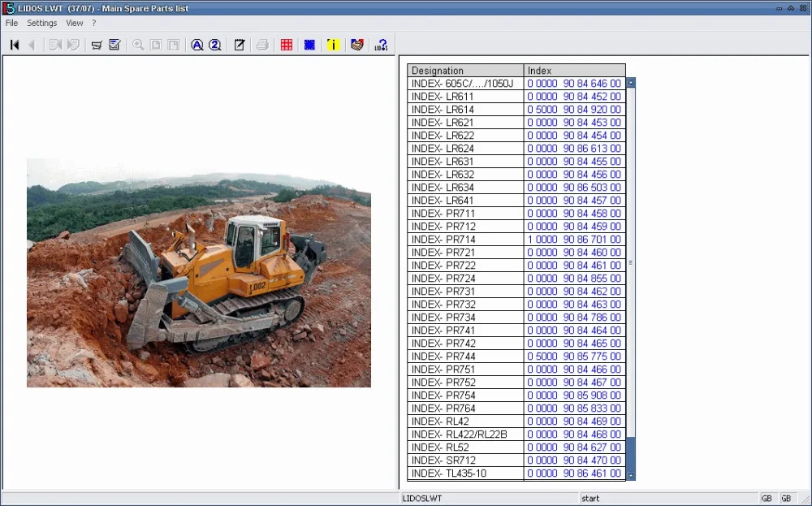Open the shopping cart tool

click(97, 45)
